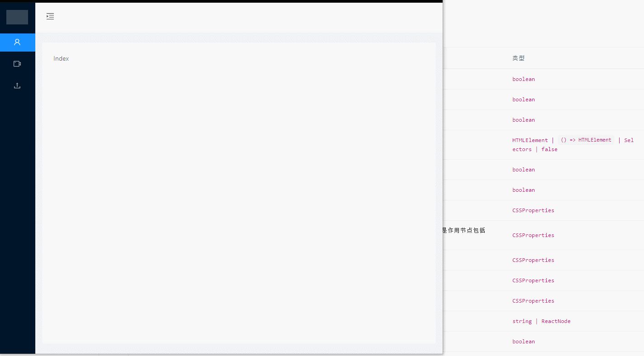Click the ReactNode type text
Viewport: 644px width, 356px height.
tap(556, 321)
